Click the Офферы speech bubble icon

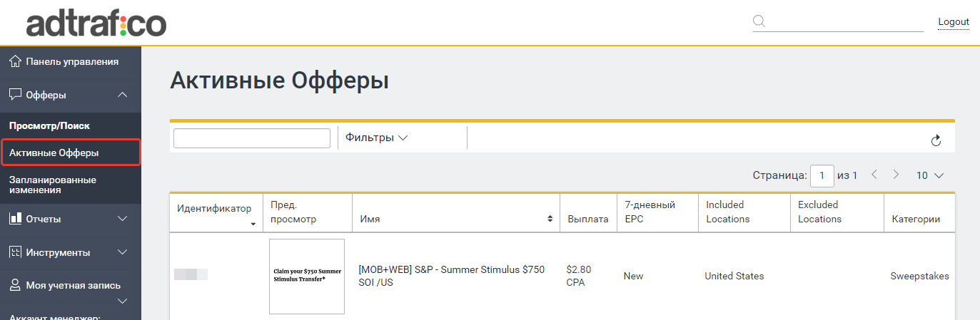(x=15, y=95)
